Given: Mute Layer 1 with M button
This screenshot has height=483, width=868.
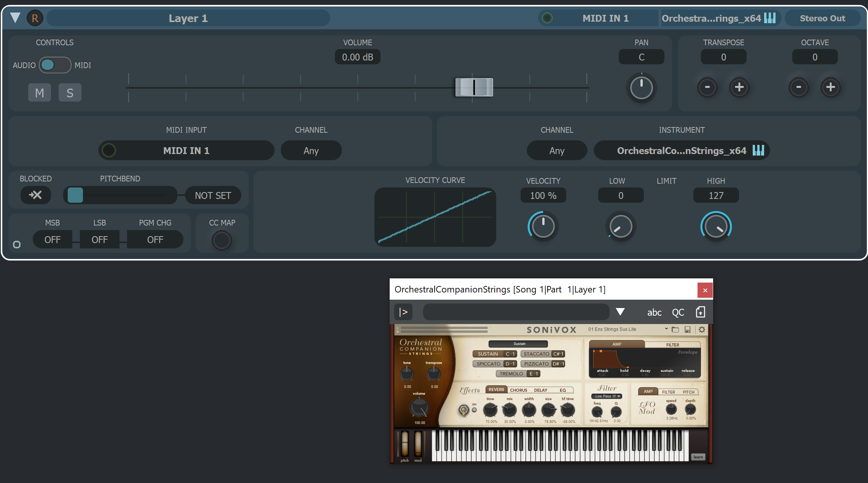Looking at the screenshot, I should (x=39, y=93).
